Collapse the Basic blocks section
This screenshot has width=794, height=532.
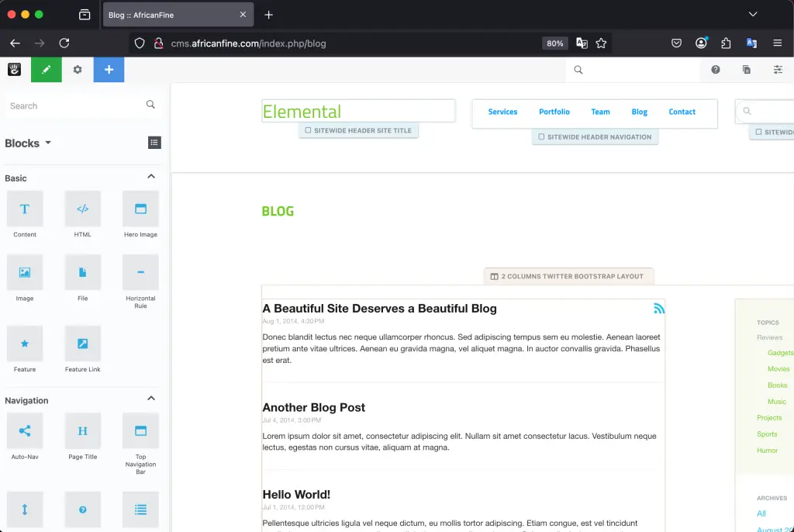point(152,176)
